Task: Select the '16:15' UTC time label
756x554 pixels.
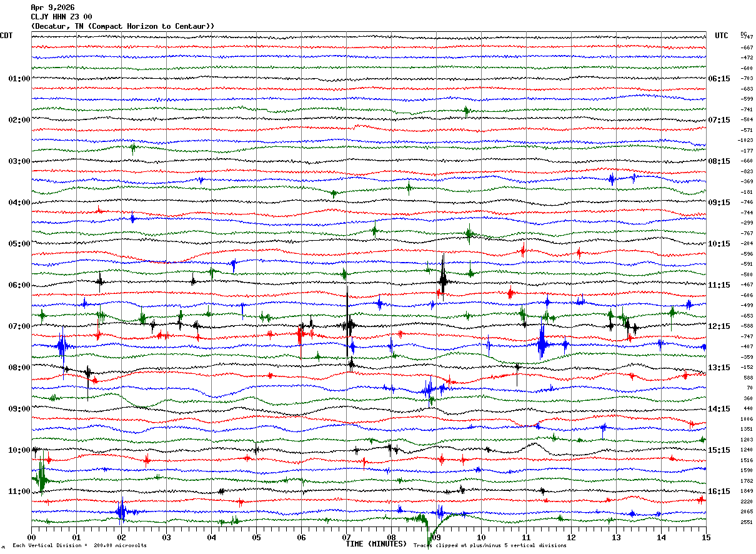Action: tap(719, 491)
